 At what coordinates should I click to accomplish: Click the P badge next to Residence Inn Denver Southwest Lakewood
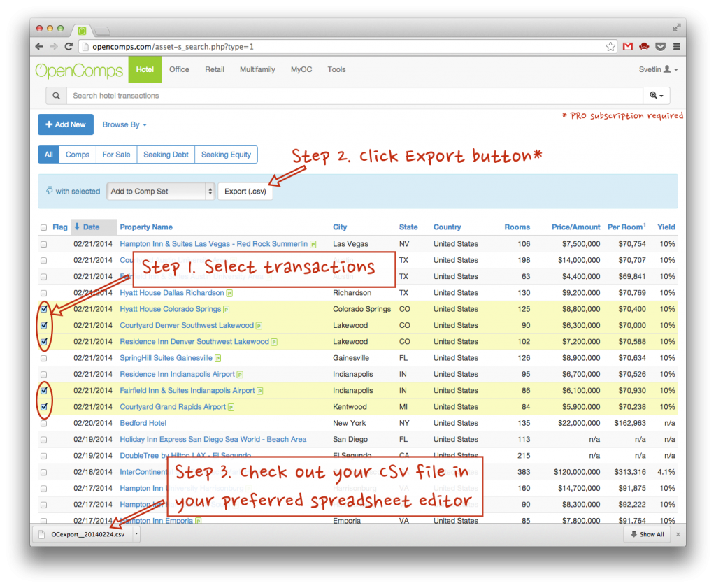tap(274, 342)
